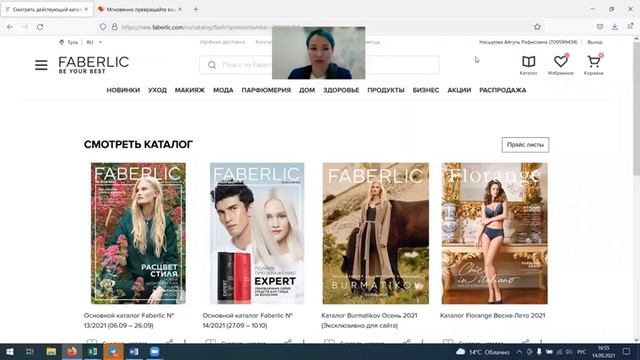The height and width of the screenshot is (360, 640).
Task: Open the EXPERT catalog cover thumbnail
Action: pyautogui.click(x=257, y=233)
